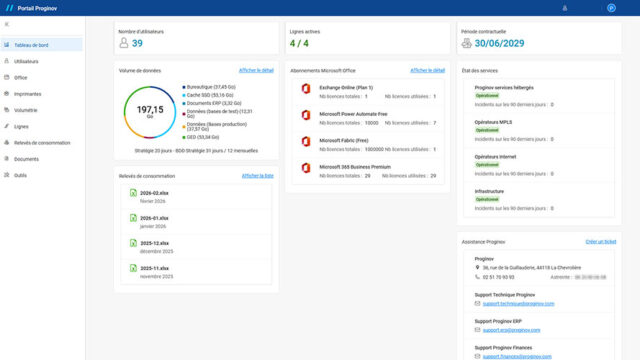Click the Cache SSD legend color dot

[x=184, y=95]
